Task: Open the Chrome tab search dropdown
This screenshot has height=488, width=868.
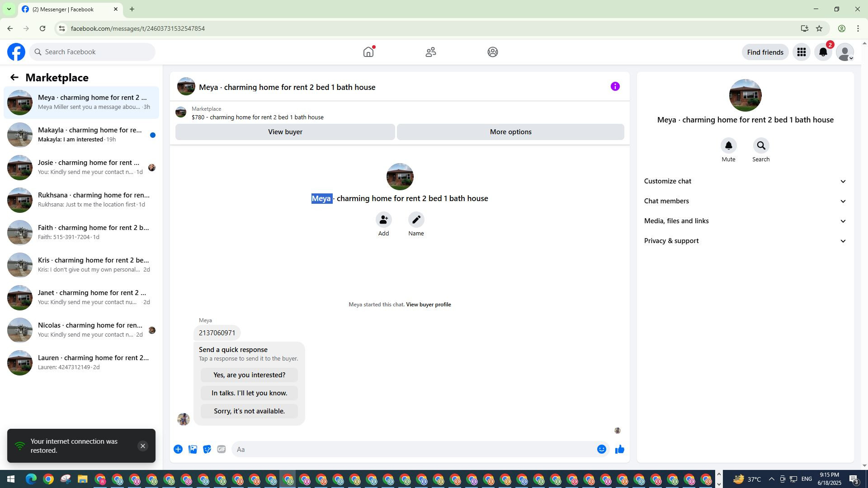Action: click(x=9, y=9)
